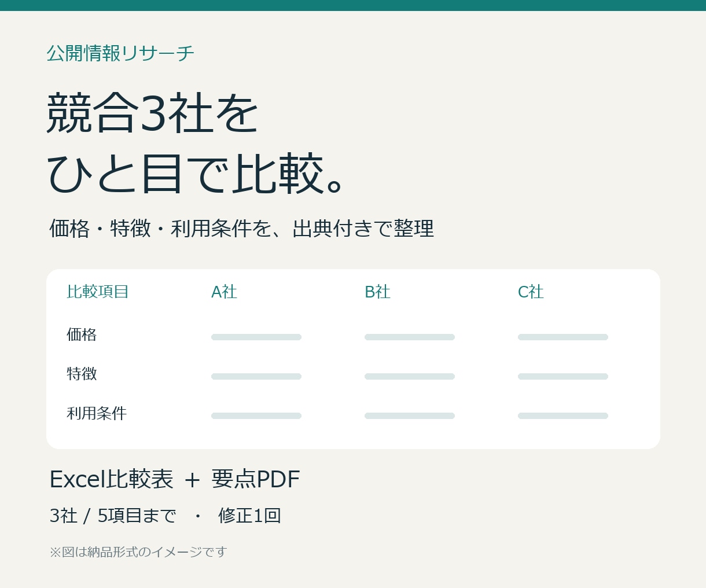Click the note ※図は納品形式のイメージです
706x588 pixels.
pos(138,552)
